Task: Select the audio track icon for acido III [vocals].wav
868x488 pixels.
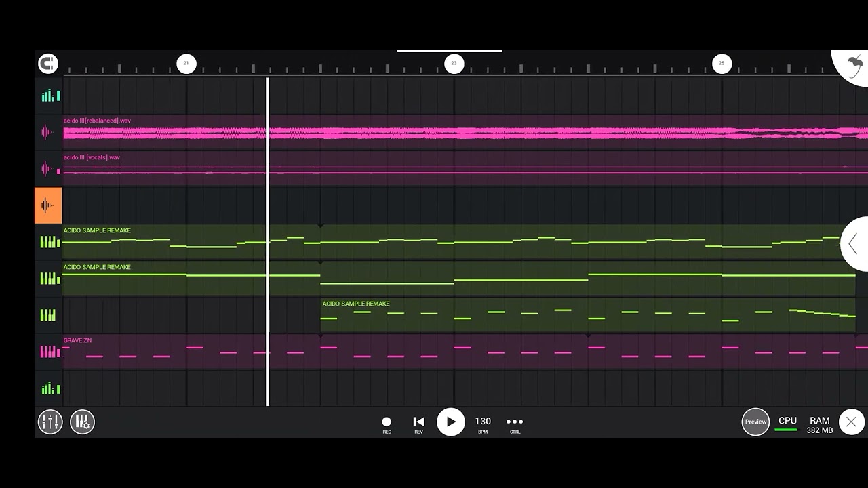Action: coord(48,169)
